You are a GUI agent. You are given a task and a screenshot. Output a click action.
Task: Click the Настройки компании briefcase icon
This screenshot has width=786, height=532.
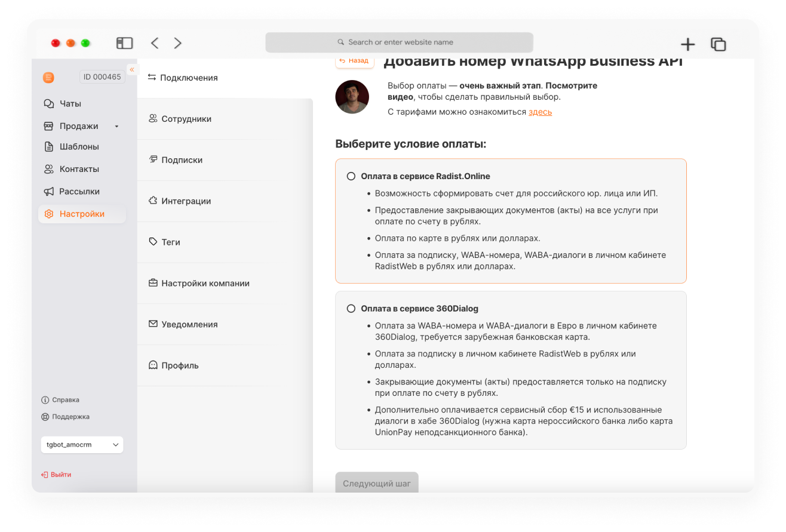153,282
